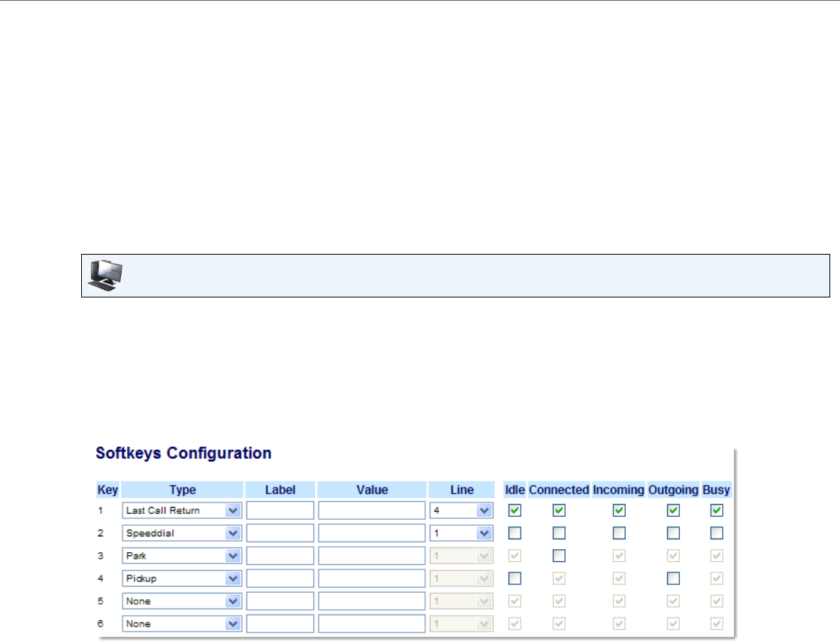Click Label field for key 1
This screenshot has width=840, height=643.
[280, 511]
